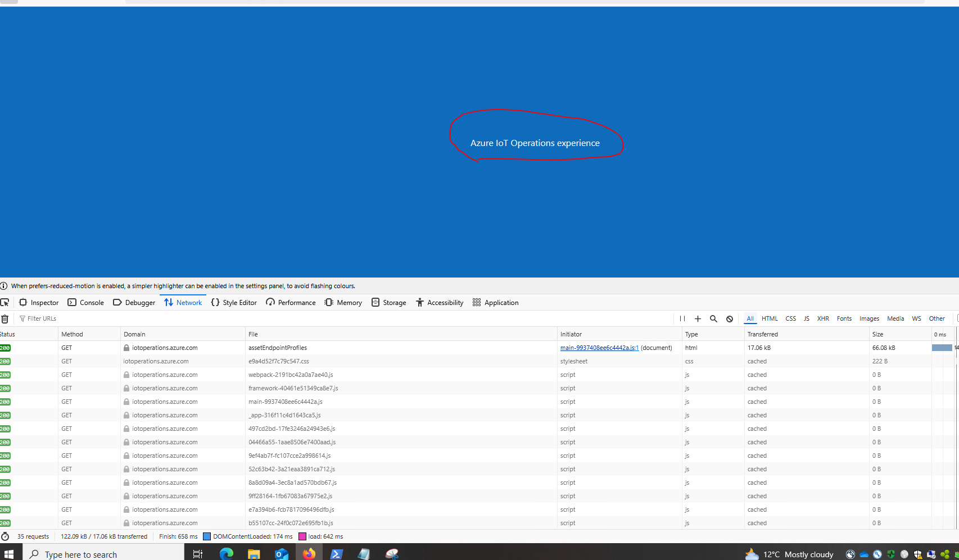Filter requests by Media

click(x=895, y=318)
